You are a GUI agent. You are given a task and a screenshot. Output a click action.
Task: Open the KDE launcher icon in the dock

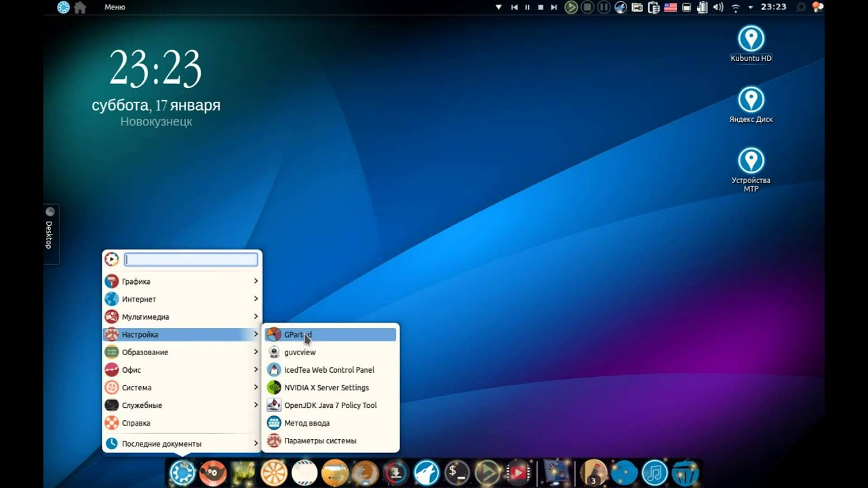coord(182,472)
